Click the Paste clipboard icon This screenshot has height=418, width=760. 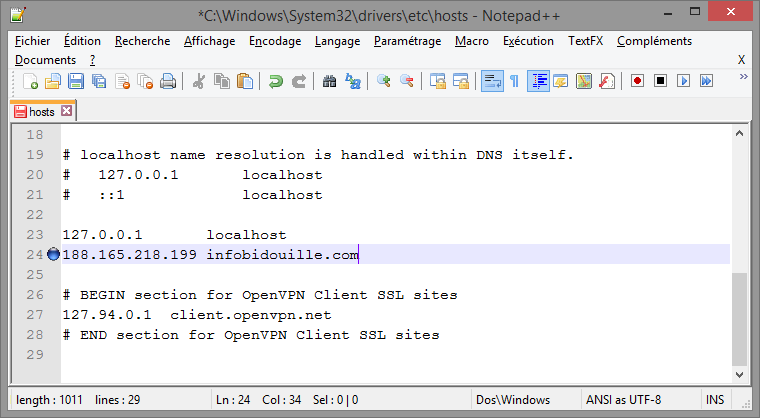245,81
